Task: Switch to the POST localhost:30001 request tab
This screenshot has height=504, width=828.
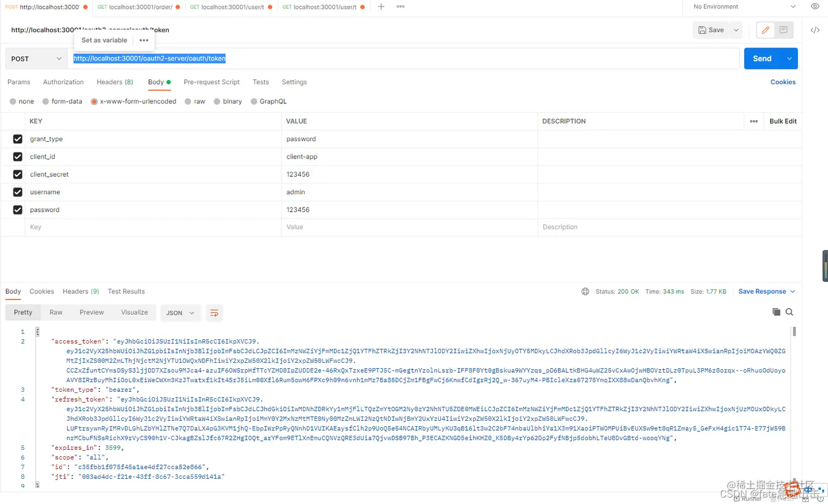Action: point(47,7)
